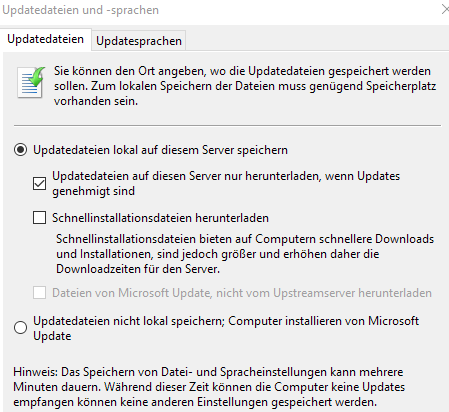Click the window title 'Updatedateien und -sprachen'

pyautogui.click(x=80, y=10)
